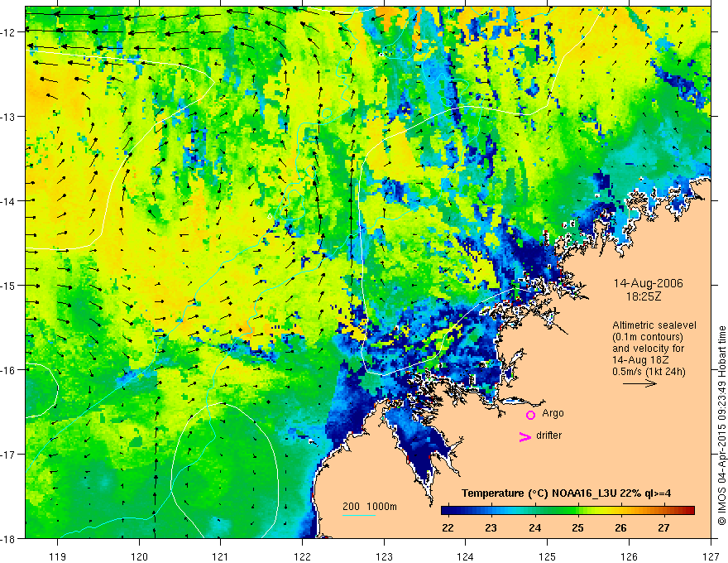
Task: Click the 25 degree color bar label
Action: tap(577, 527)
